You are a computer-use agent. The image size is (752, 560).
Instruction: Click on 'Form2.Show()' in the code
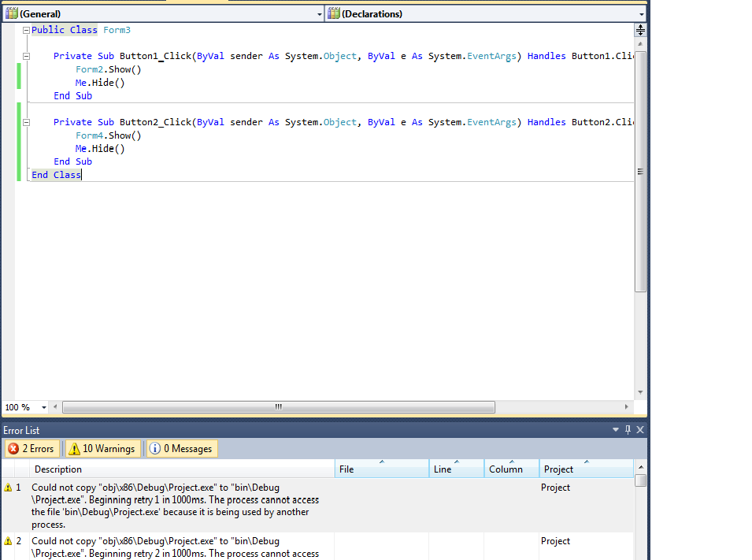109,69
